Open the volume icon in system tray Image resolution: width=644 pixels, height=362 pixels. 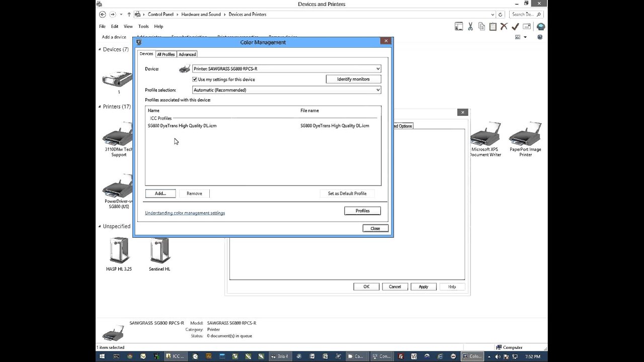498,356
